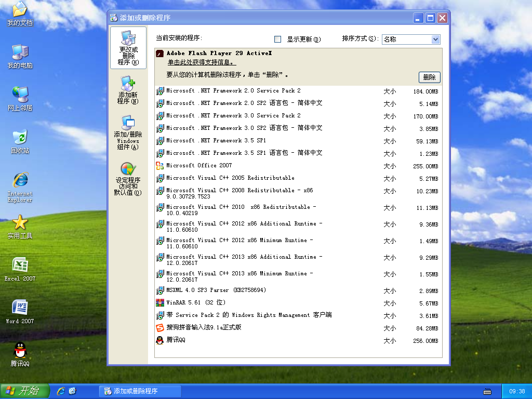Screen dimensions: 532x399
Task: Select the 实用工具 star desktop icon
Action: point(20,227)
